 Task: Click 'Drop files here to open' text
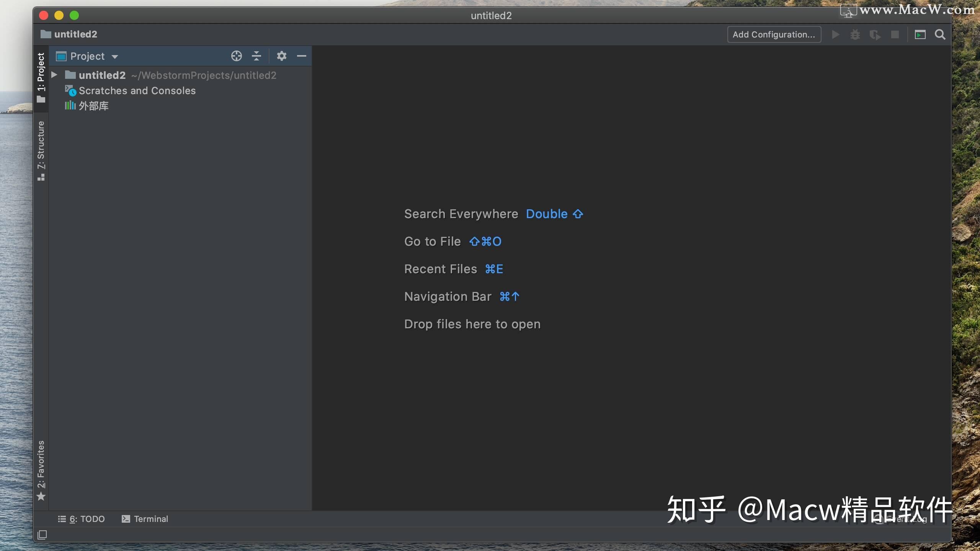[x=472, y=324]
